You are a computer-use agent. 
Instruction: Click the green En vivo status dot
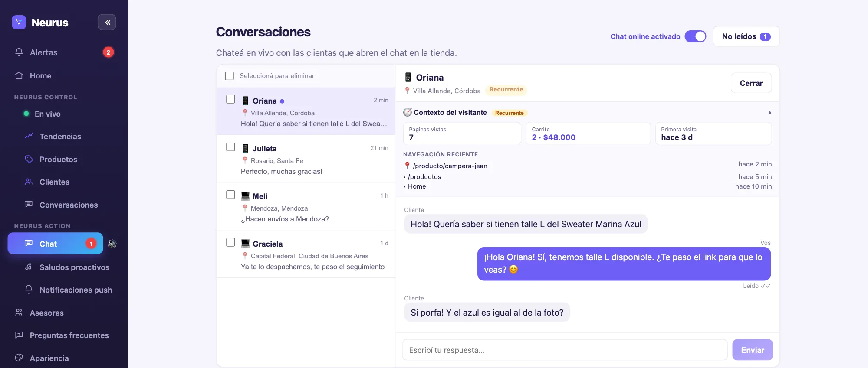point(26,114)
